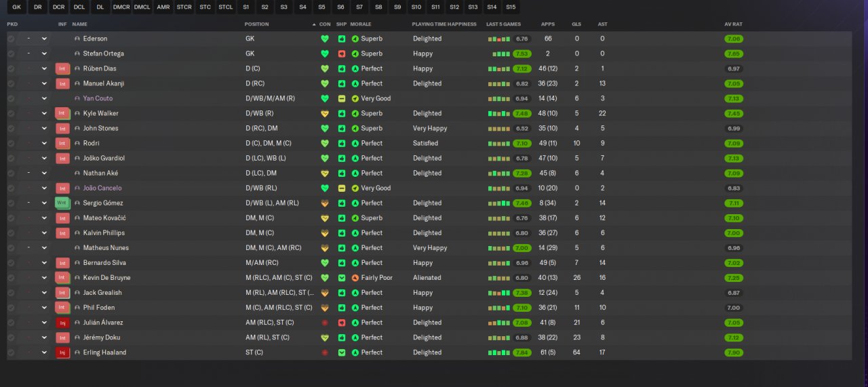868x387 pixels.
Task: Open the position dropdown arrow for Joško Gvardiol
Action: point(44,158)
